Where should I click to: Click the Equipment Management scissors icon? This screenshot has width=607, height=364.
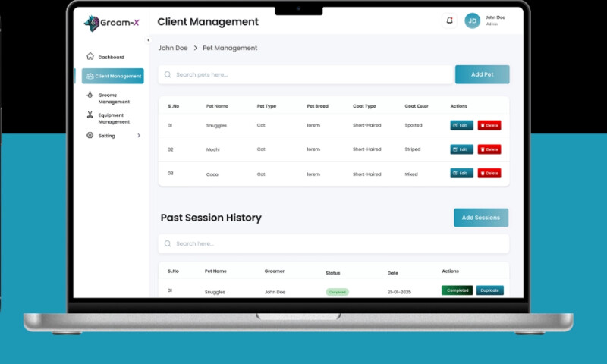pyautogui.click(x=90, y=116)
